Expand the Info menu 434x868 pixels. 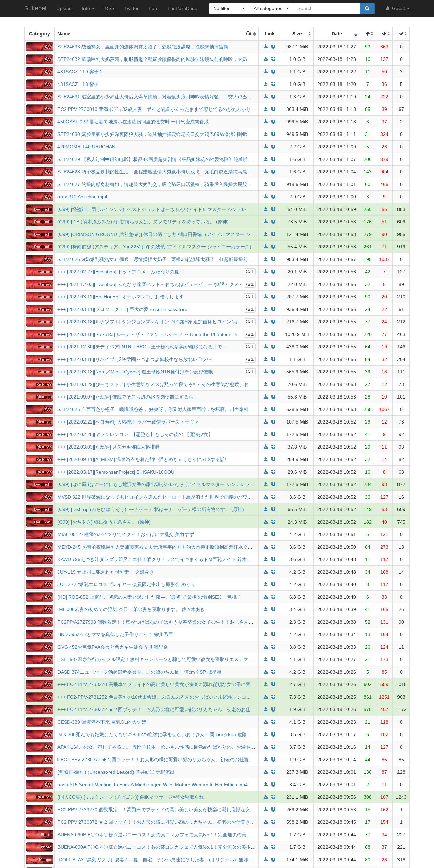pyautogui.click(x=88, y=8)
